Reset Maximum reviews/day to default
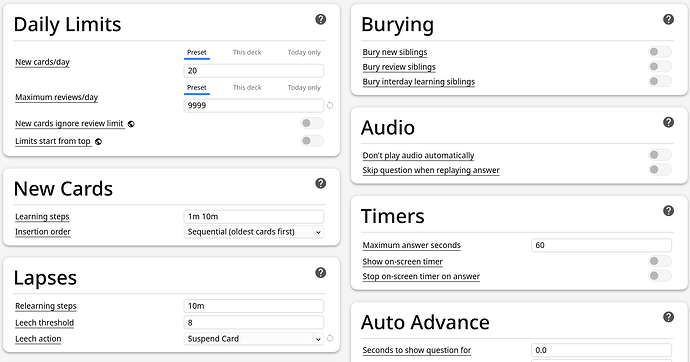The image size is (690, 362). click(x=330, y=106)
